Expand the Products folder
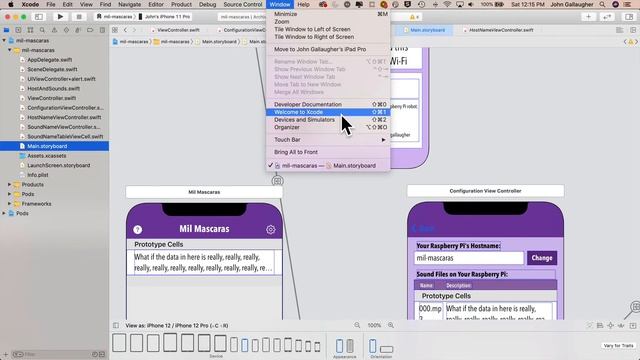640x360 pixels. [x=9, y=184]
